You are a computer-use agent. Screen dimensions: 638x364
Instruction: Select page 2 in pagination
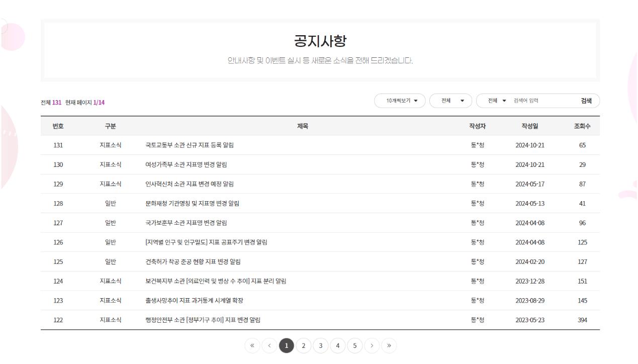coord(304,346)
